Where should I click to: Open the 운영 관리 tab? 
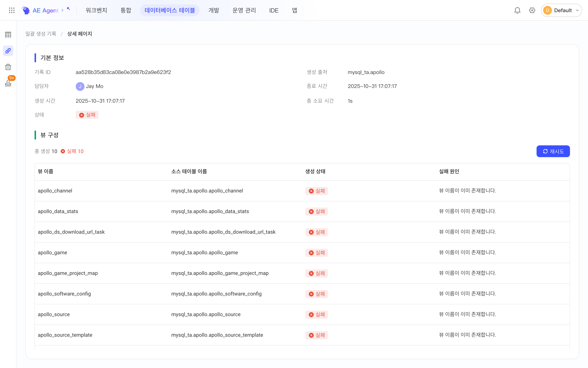[x=244, y=10]
